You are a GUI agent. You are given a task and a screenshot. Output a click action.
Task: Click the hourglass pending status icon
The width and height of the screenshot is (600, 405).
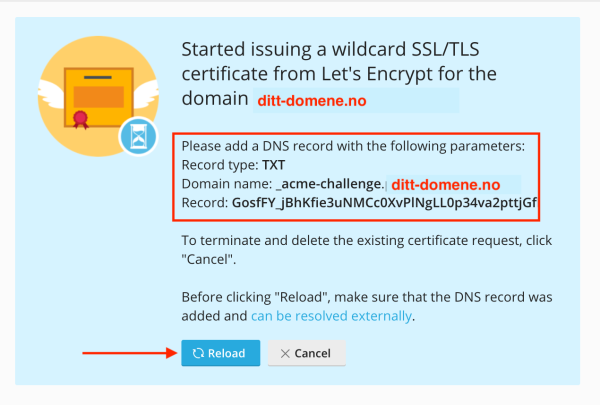138,136
